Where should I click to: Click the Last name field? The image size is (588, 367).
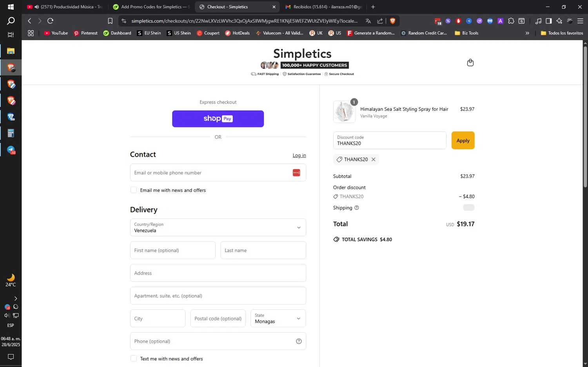tap(263, 250)
